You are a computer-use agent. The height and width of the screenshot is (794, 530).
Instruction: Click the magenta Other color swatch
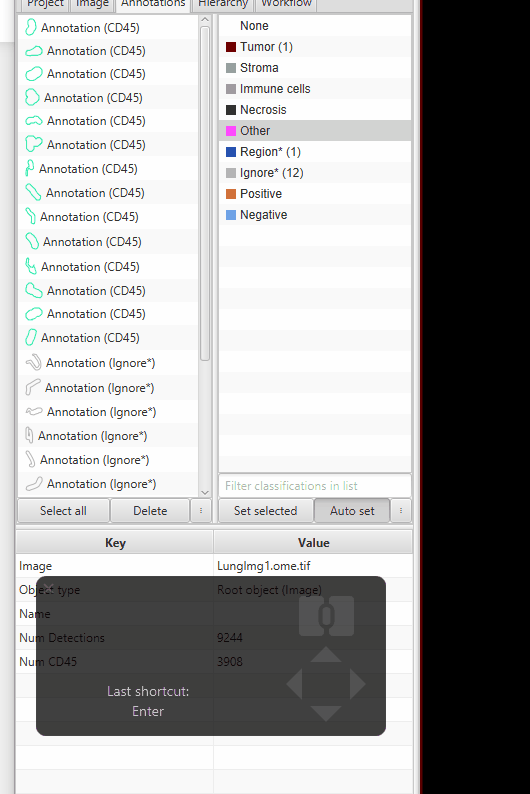click(231, 131)
